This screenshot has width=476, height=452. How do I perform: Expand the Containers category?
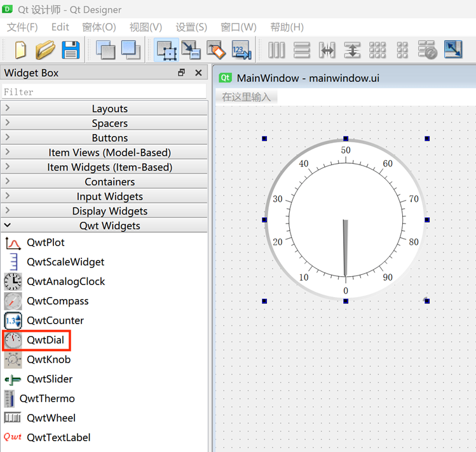[x=104, y=182]
